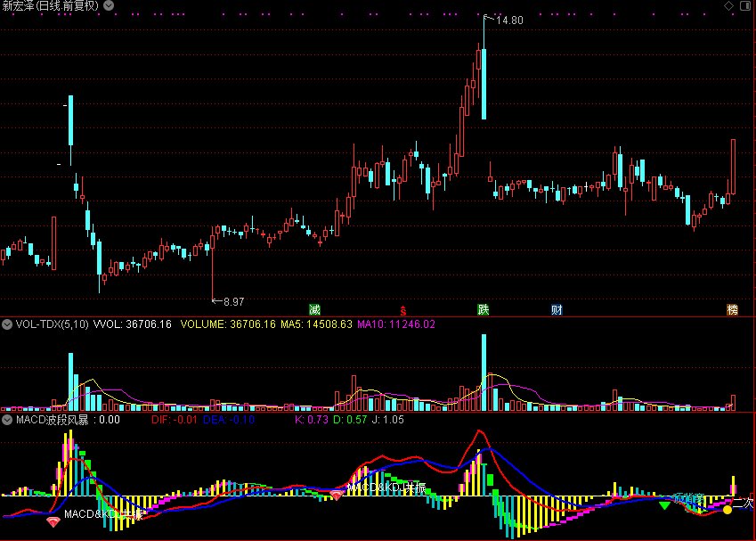Viewport: 756px width, 541px height.
Task: Open the green 跌 info marker
Action: coord(484,309)
